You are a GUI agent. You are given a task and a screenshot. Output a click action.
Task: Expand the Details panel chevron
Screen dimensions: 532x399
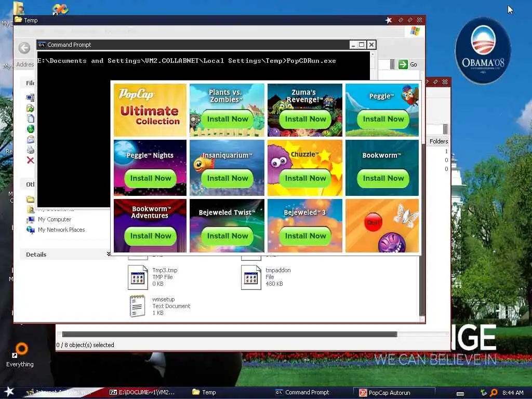click(x=109, y=254)
